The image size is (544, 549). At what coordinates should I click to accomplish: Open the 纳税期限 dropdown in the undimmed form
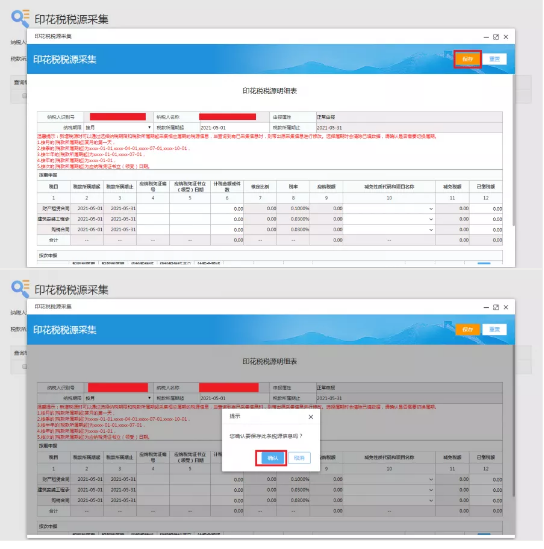pyautogui.click(x=118, y=127)
